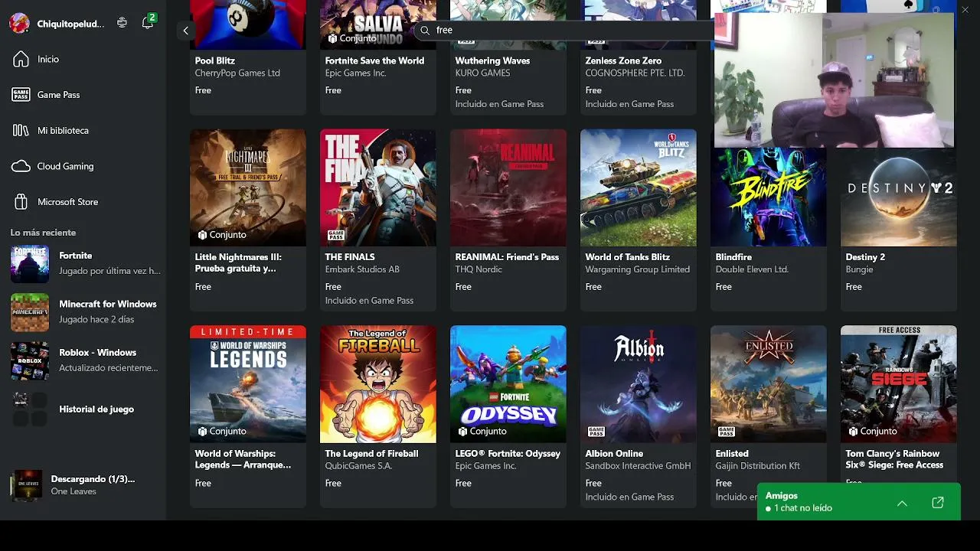The height and width of the screenshot is (551, 980).
Task: Pop out the Amigos panel in new window
Action: (938, 503)
